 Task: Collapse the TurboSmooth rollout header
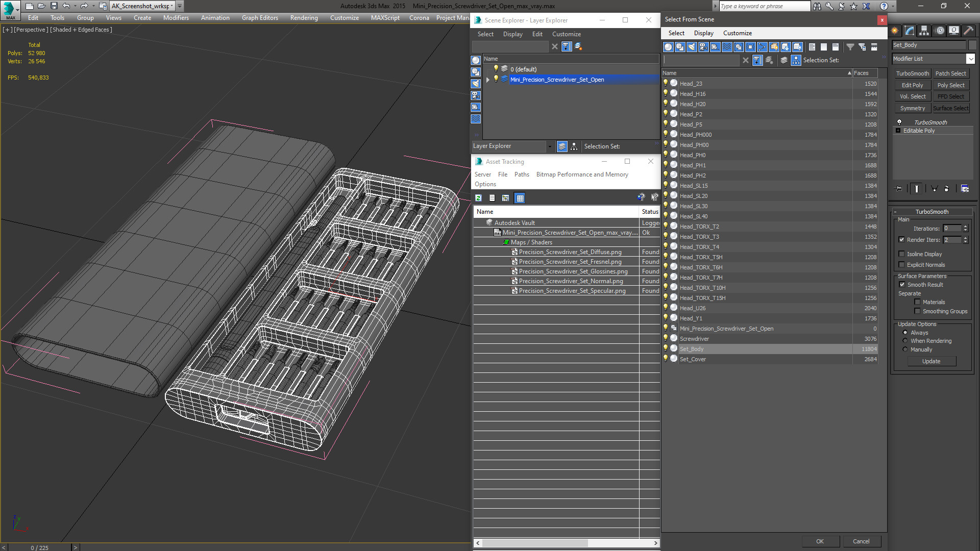coord(932,212)
